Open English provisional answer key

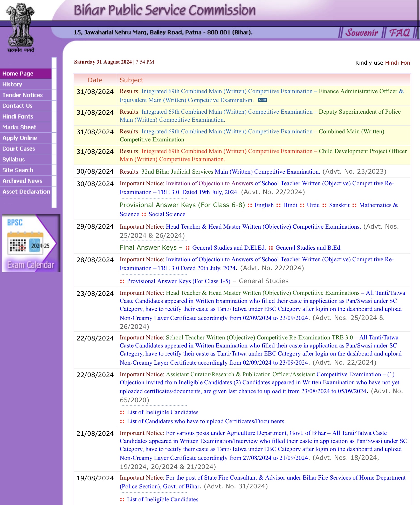pos(264,205)
